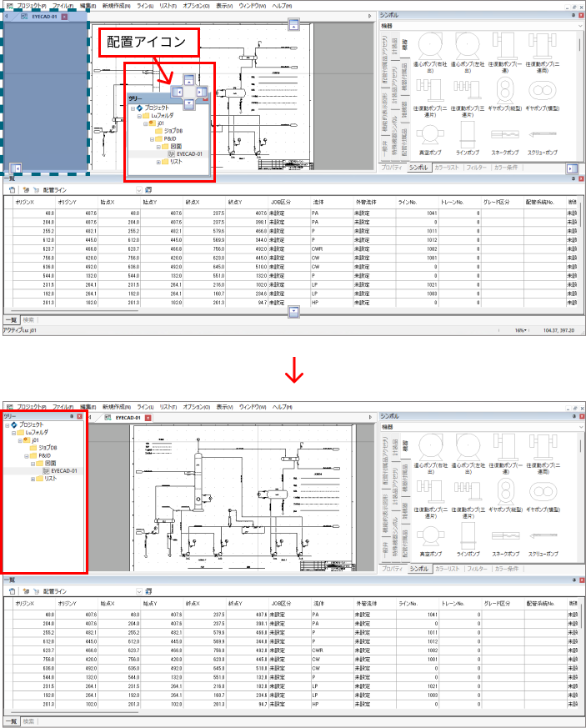Expand the リスト folder in the docked tree panel
This screenshot has width=586, height=728.
pyautogui.click(x=33, y=479)
